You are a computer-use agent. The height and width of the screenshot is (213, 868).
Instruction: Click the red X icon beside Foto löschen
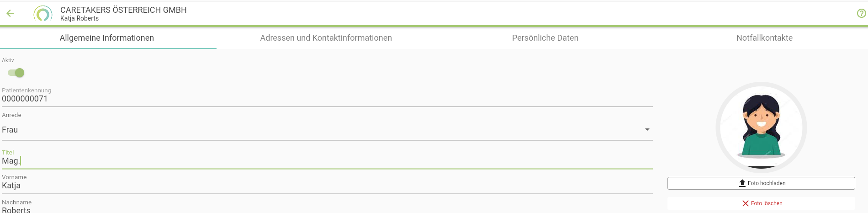745,203
